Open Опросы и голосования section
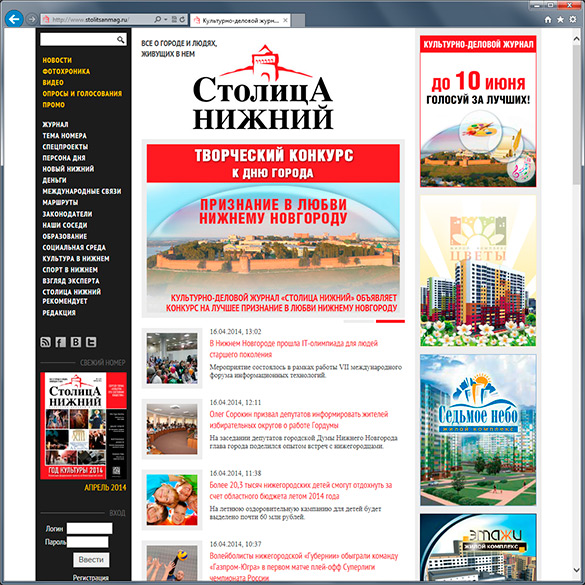585x585 pixels. [82, 94]
